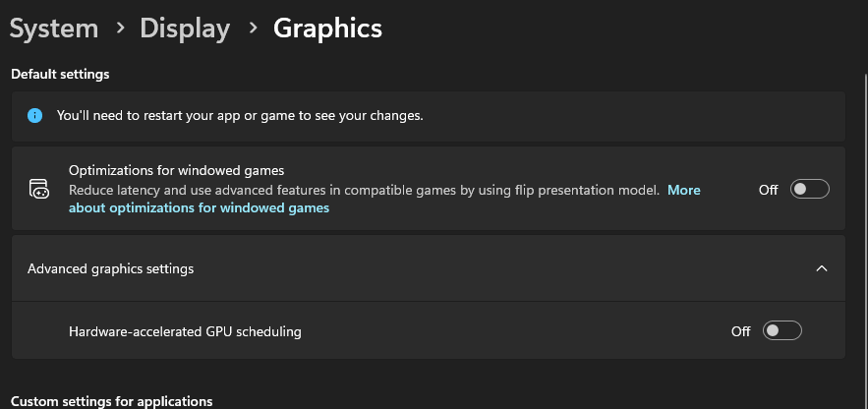Collapse Advanced graphics settings using the chevron
The image size is (868, 409).
[822, 268]
